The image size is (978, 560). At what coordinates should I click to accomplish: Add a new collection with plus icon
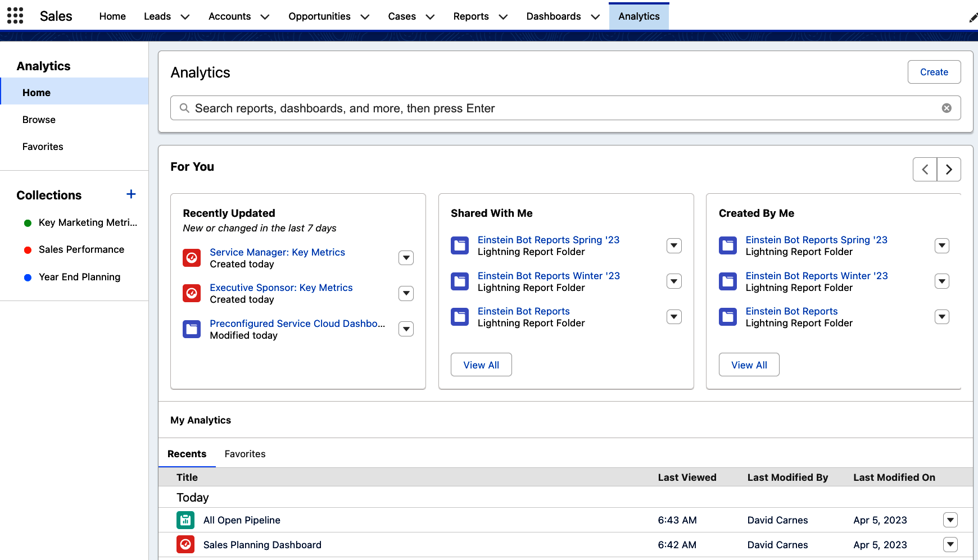131,194
